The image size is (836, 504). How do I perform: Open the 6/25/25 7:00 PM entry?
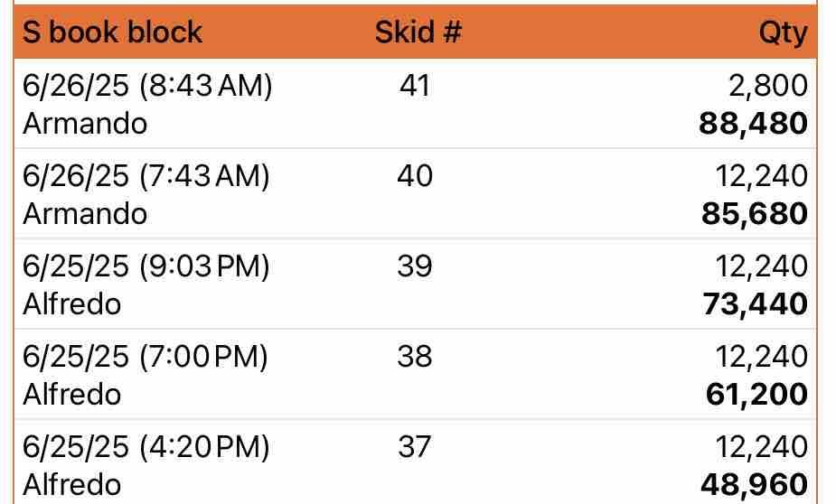(145, 356)
